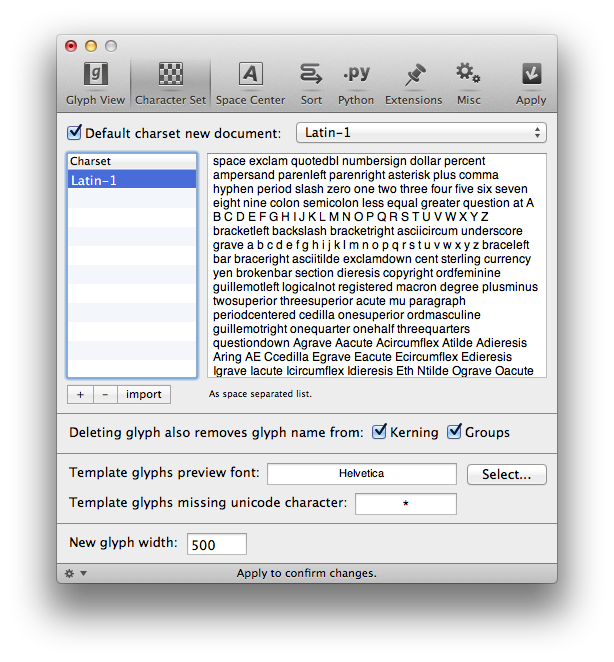Click 'Apply to confirm changes.' status text

point(307,573)
